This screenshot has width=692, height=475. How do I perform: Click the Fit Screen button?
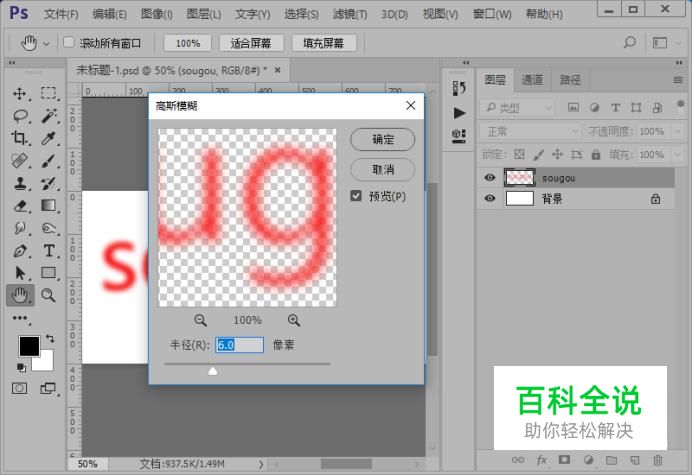(251, 43)
